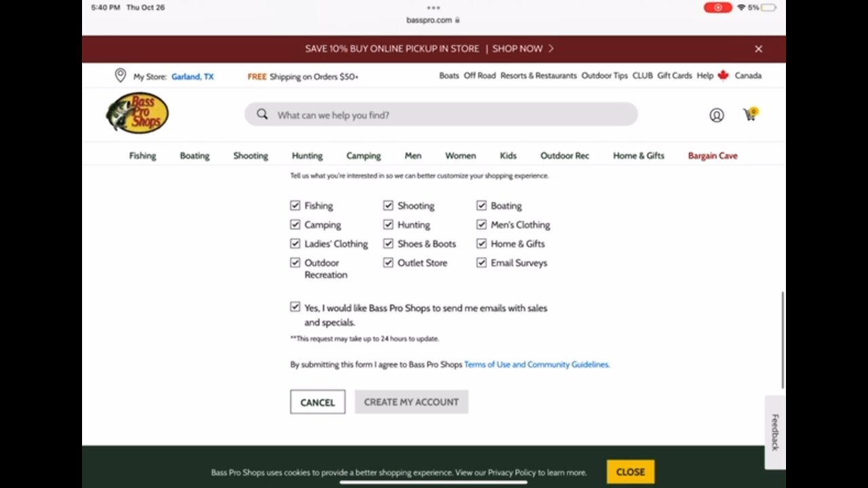Click Create My Account button
Screen dimensions: 868x488
[x=411, y=402]
